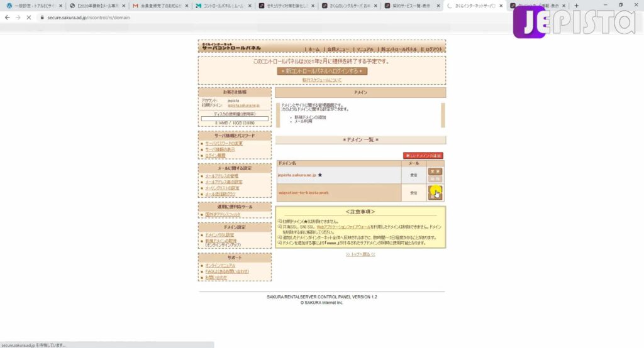Click the red 新しいドメインの追加 button
The image size is (644, 348).
click(x=423, y=156)
